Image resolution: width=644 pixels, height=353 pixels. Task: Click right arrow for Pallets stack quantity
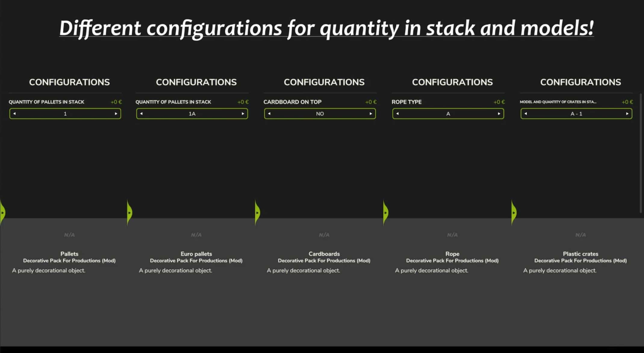tap(116, 114)
